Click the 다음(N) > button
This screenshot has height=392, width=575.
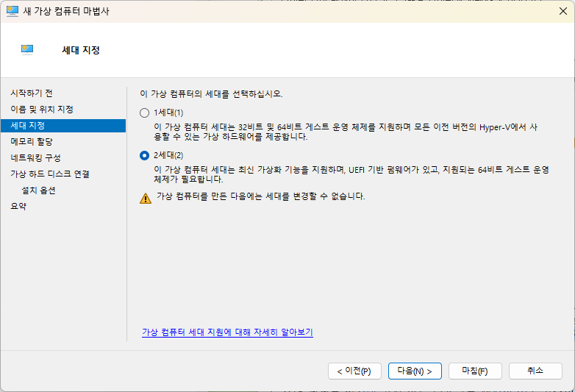[415, 371]
